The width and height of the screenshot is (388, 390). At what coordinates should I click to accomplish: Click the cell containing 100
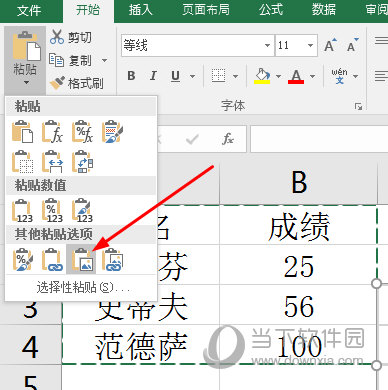(299, 345)
